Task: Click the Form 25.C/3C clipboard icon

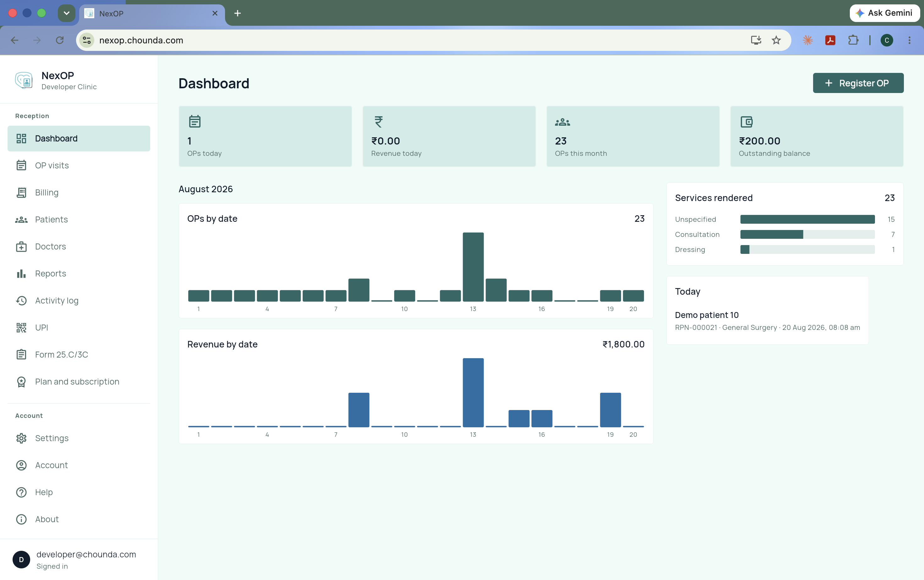Action: tap(21, 354)
